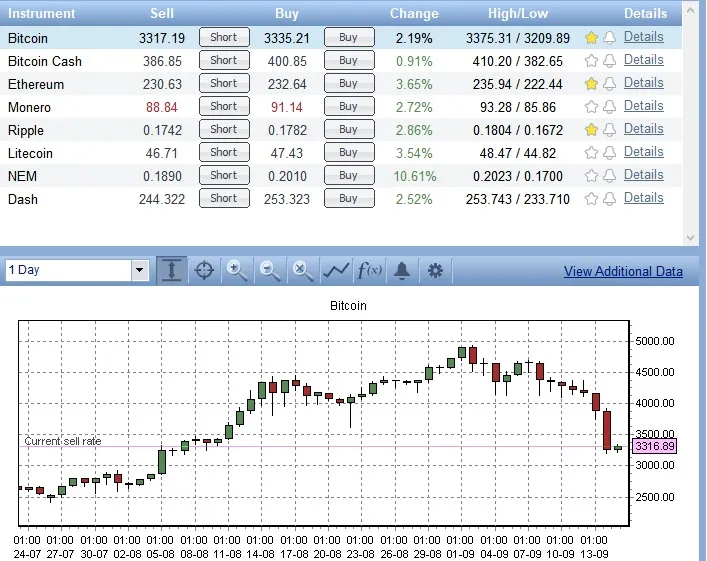Click instrument list scrollbar up arrow
Screen dimensions: 707x561
coord(690,10)
